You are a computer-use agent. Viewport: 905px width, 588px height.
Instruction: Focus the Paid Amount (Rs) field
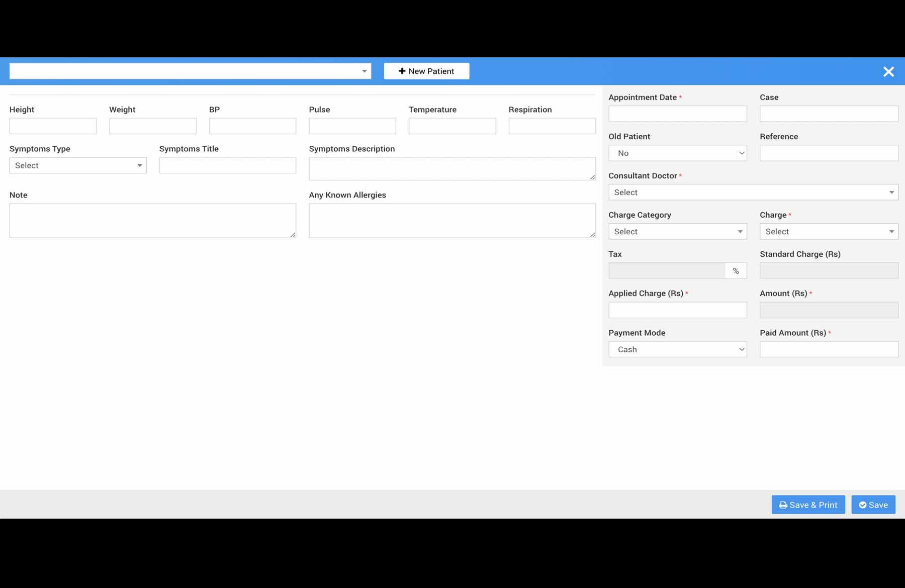tap(829, 349)
